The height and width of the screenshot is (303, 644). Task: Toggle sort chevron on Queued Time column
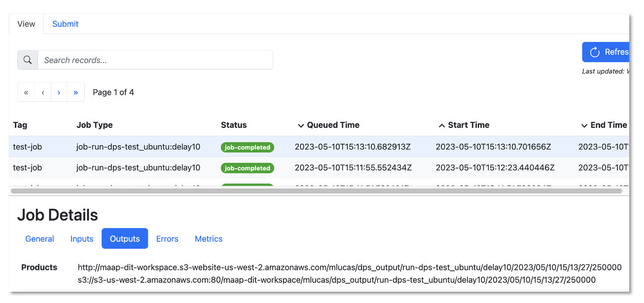pyautogui.click(x=301, y=125)
